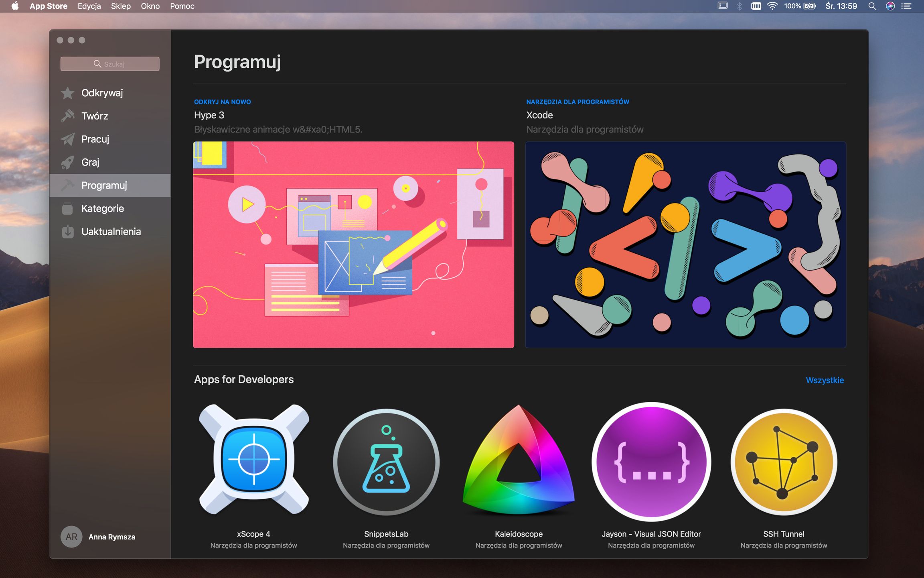Open the Kategorie section

tap(102, 208)
